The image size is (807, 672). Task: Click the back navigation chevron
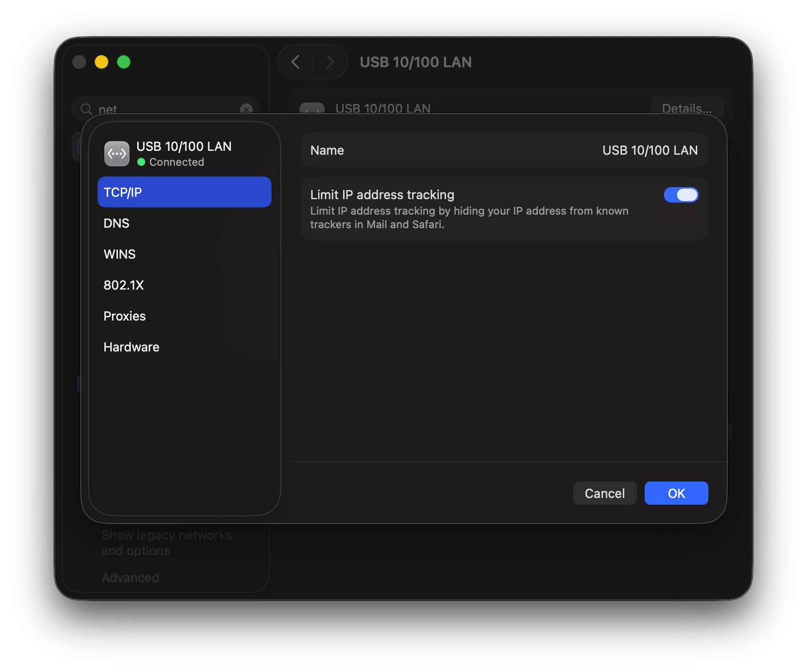point(296,62)
